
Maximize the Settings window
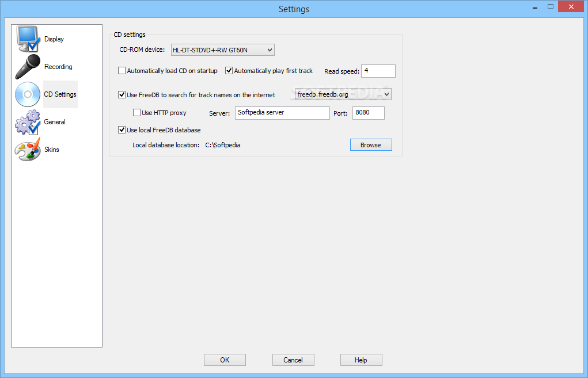click(551, 7)
